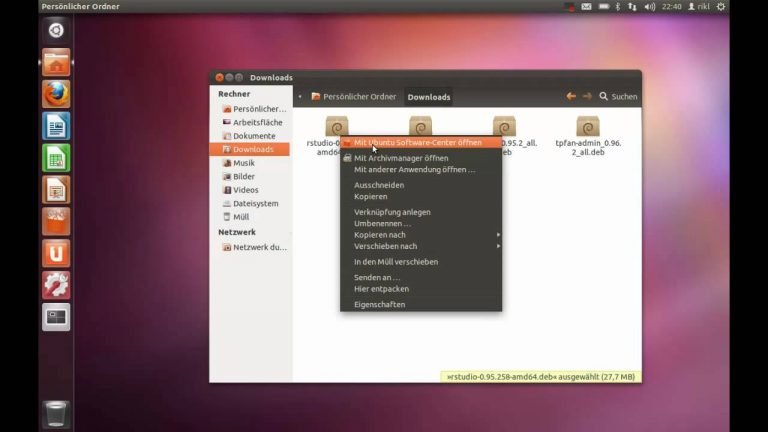Image resolution: width=768 pixels, height=432 pixels.
Task: Click the Dash home Ubuntu logo
Action: (x=56, y=30)
